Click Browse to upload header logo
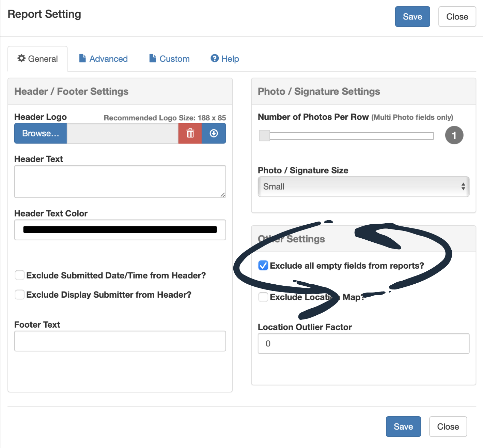This screenshot has width=483, height=448. pyautogui.click(x=41, y=133)
